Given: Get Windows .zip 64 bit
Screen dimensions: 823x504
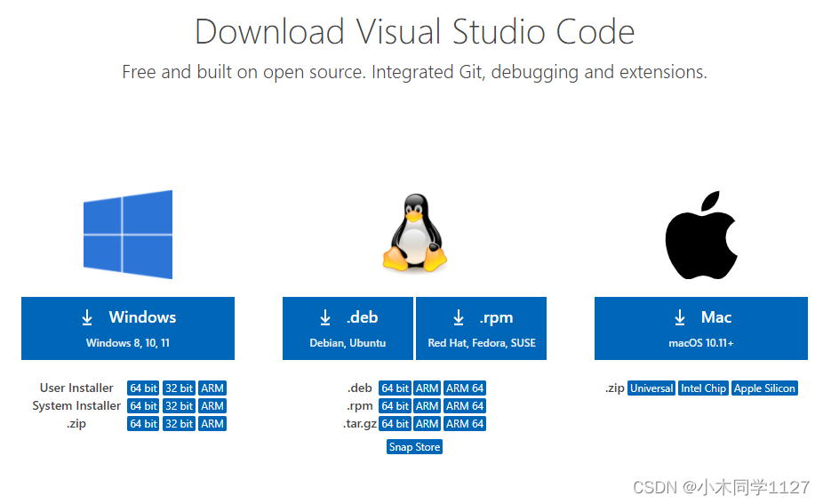Looking at the screenshot, I should pos(143,424).
